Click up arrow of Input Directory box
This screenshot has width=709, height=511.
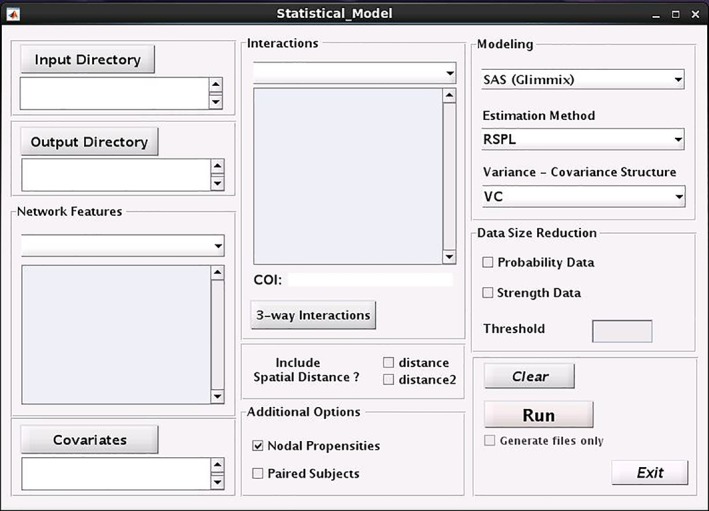216,85
